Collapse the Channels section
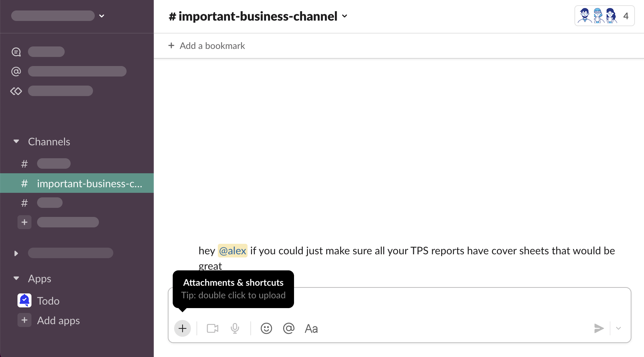Image resolution: width=644 pixels, height=357 pixels. [x=16, y=141]
